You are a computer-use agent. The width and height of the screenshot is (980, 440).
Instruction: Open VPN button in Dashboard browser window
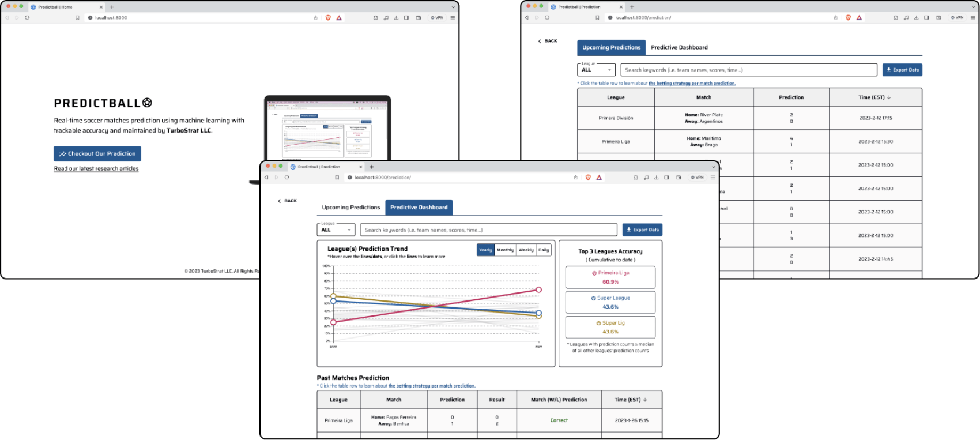coord(698,178)
